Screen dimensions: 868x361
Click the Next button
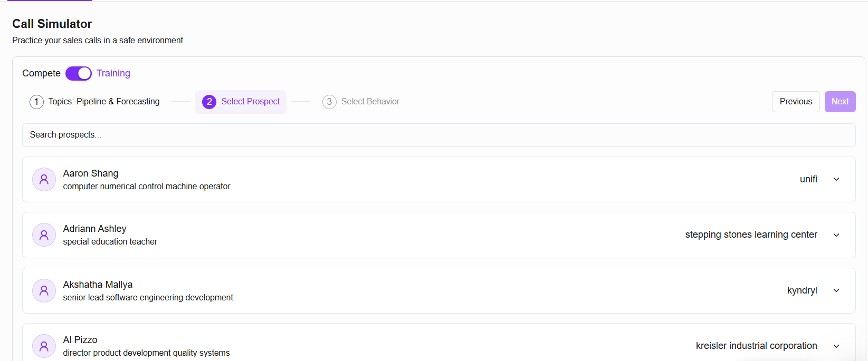840,102
